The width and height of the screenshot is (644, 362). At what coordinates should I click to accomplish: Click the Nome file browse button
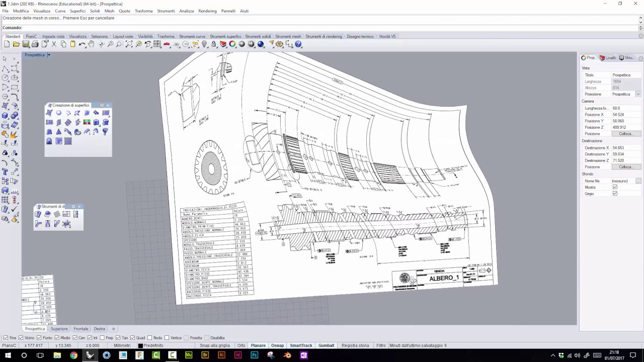coord(638,180)
